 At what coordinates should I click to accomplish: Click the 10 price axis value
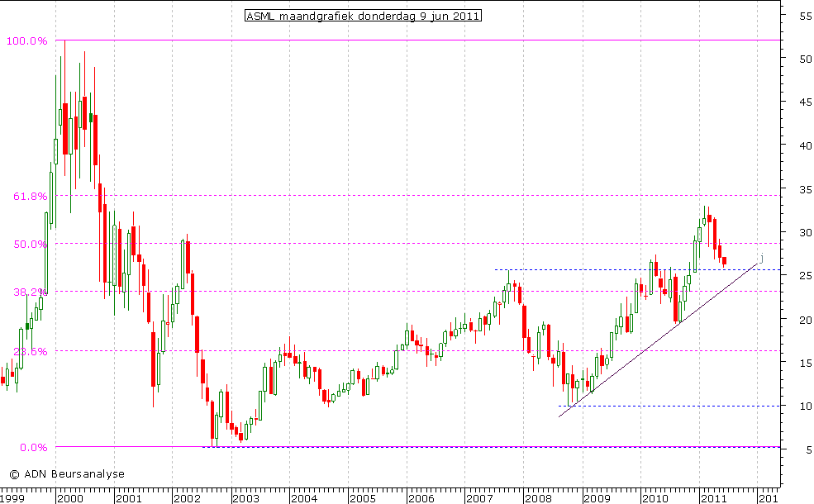point(805,407)
